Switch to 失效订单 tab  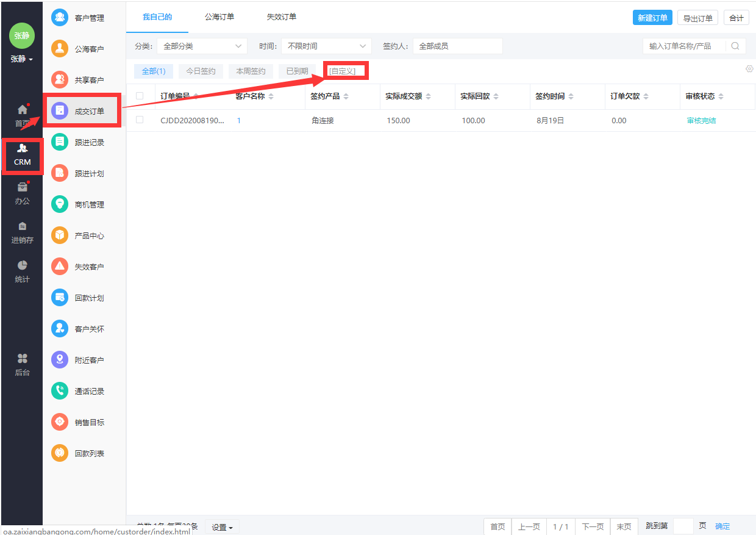(282, 17)
